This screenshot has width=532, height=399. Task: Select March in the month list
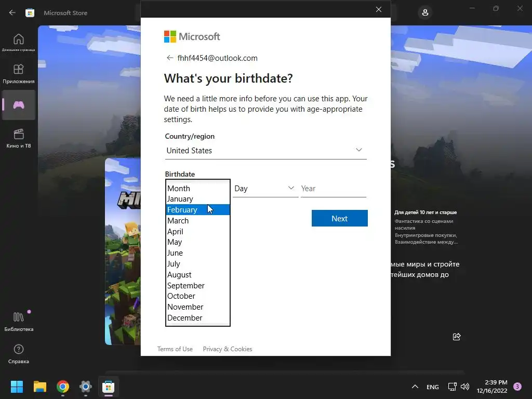pyautogui.click(x=198, y=220)
